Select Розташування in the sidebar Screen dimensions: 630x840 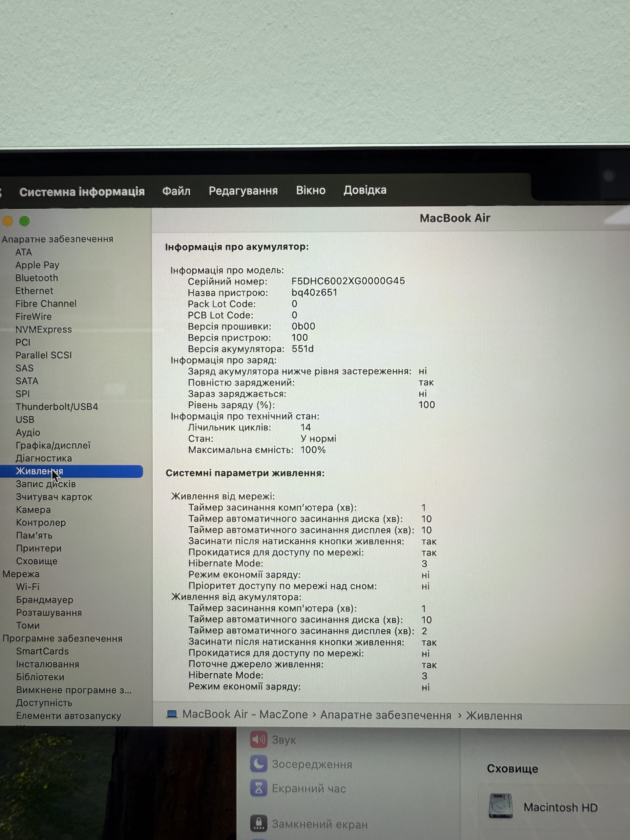[49, 613]
